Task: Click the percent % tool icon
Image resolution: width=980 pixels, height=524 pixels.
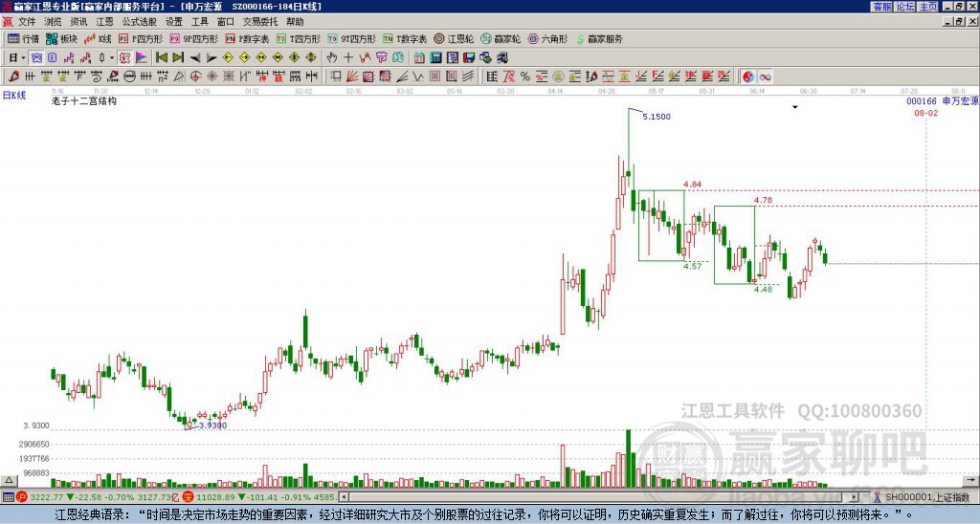Action: point(525,76)
